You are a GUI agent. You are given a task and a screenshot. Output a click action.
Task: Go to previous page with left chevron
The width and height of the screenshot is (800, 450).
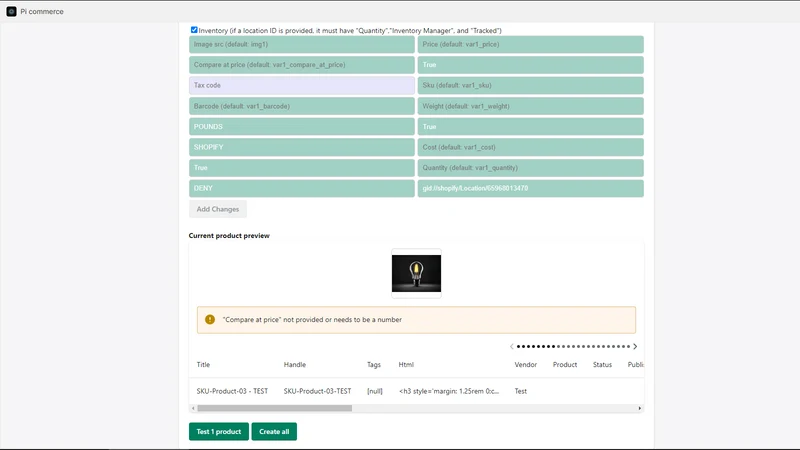point(512,346)
